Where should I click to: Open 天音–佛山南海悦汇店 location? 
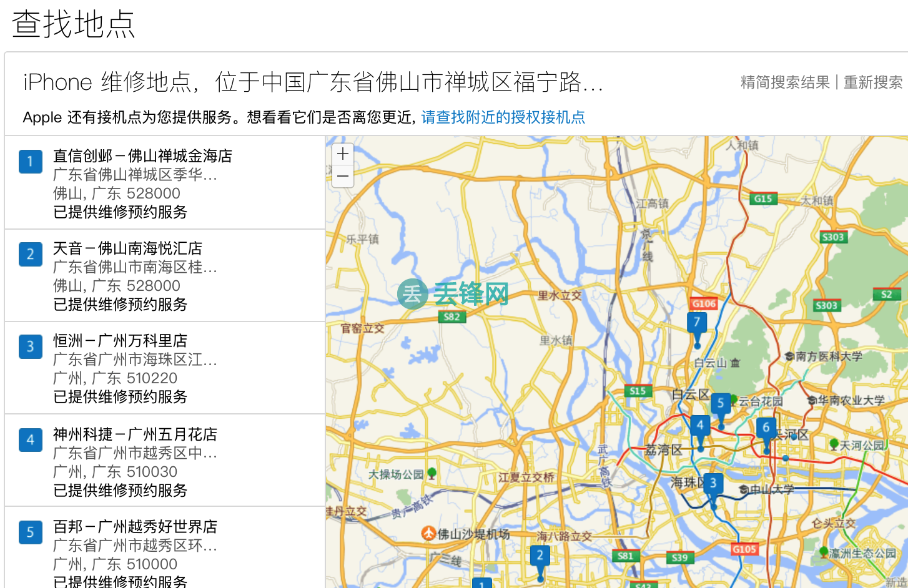(127, 248)
